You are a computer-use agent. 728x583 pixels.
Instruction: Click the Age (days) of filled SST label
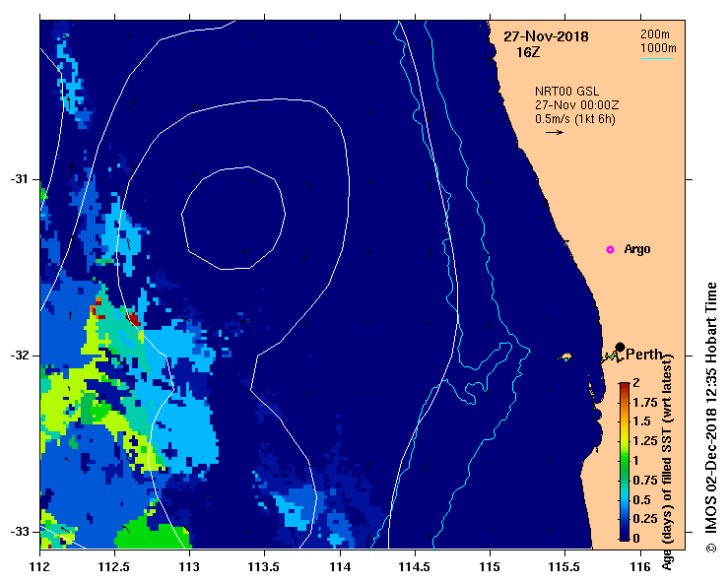(x=667, y=462)
